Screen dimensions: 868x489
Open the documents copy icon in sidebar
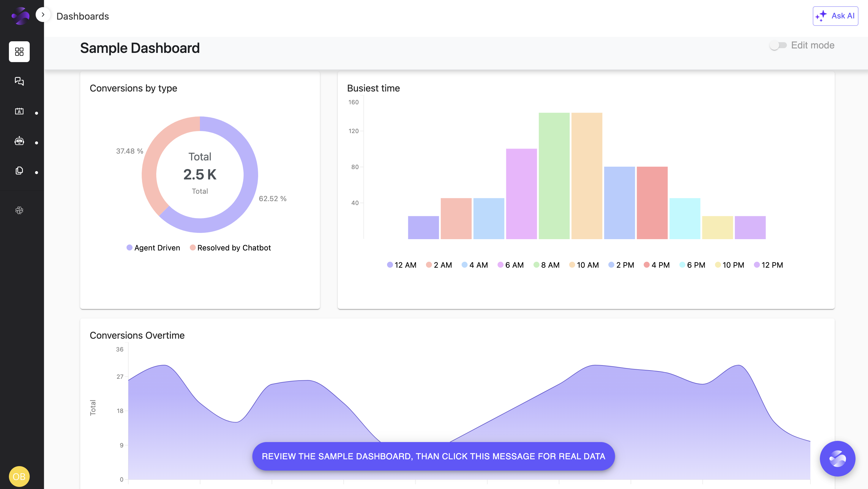[x=19, y=171]
